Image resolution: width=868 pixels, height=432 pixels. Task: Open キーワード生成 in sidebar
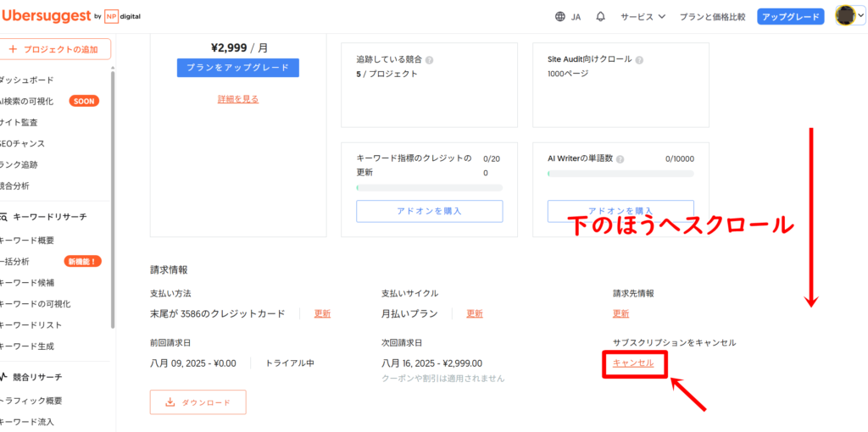26,346
